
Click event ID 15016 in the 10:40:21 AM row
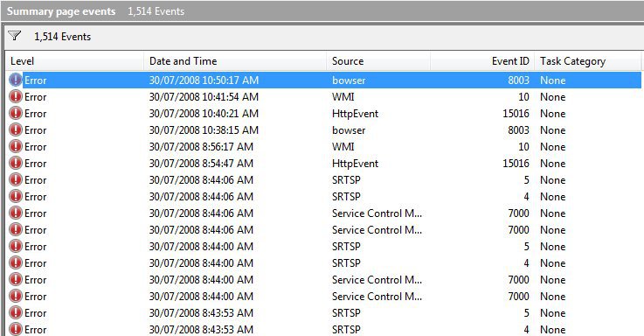point(516,113)
